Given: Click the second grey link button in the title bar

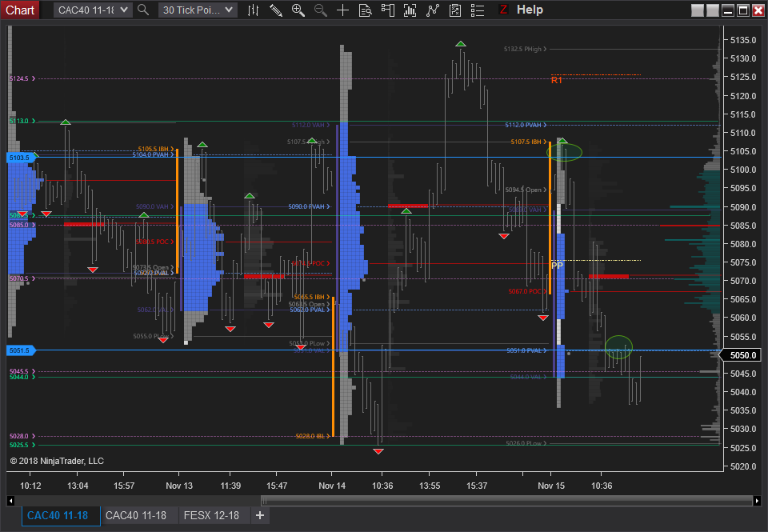Looking at the screenshot, I should 713,10.
